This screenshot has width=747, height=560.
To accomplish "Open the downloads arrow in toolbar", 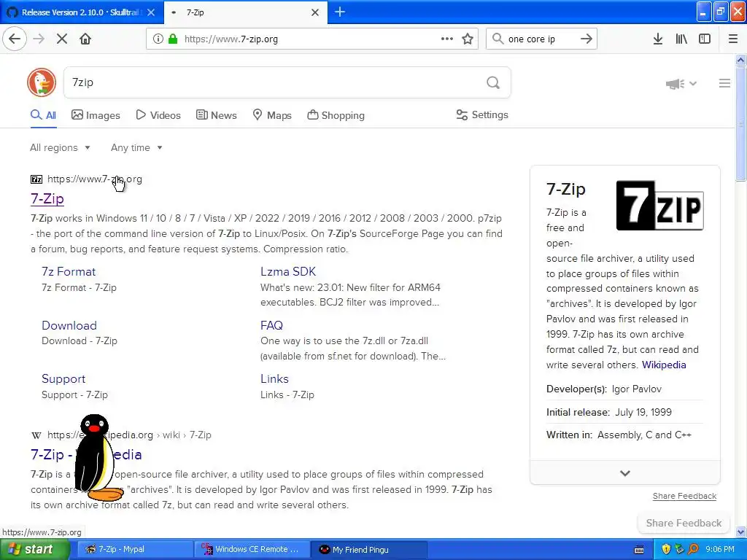I will [x=657, y=39].
